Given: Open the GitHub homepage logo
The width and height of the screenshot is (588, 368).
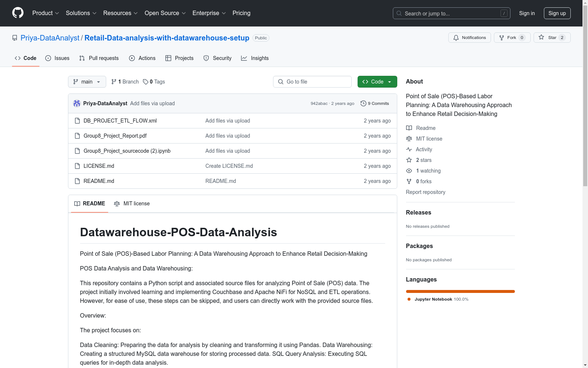Looking at the screenshot, I should [18, 13].
